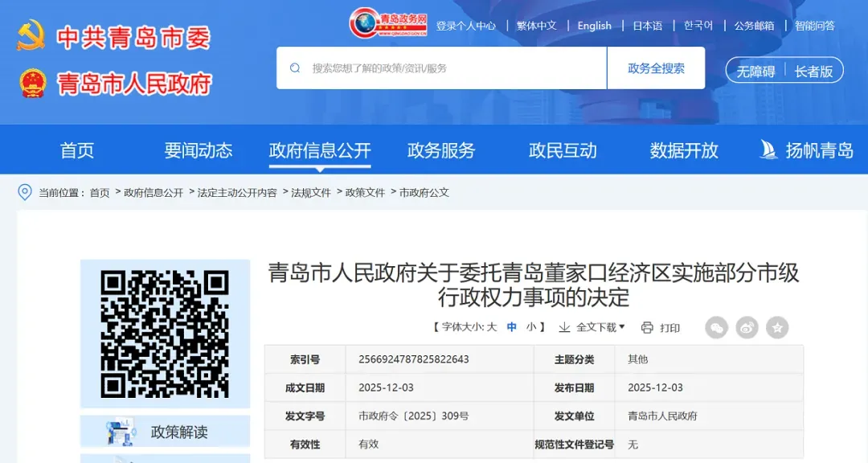The image size is (868, 463).
Task: Focus the policy search input field
Action: (442, 68)
